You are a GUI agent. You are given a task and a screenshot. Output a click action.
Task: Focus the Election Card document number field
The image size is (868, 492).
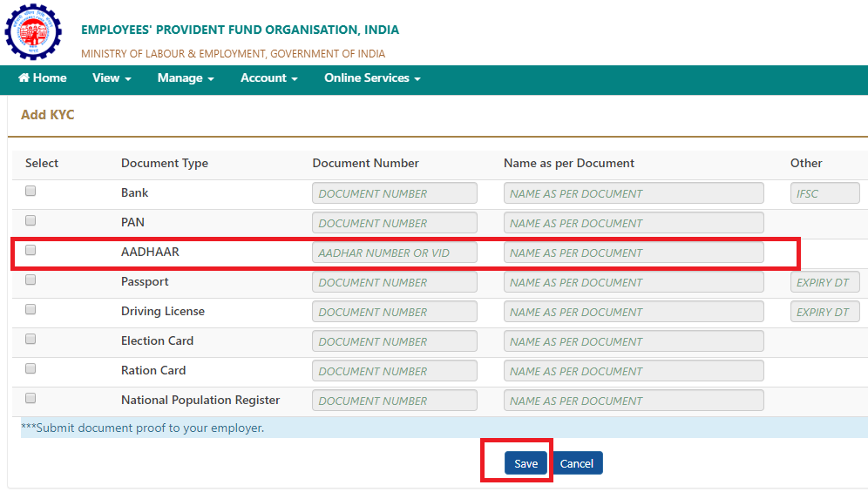(395, 341)
